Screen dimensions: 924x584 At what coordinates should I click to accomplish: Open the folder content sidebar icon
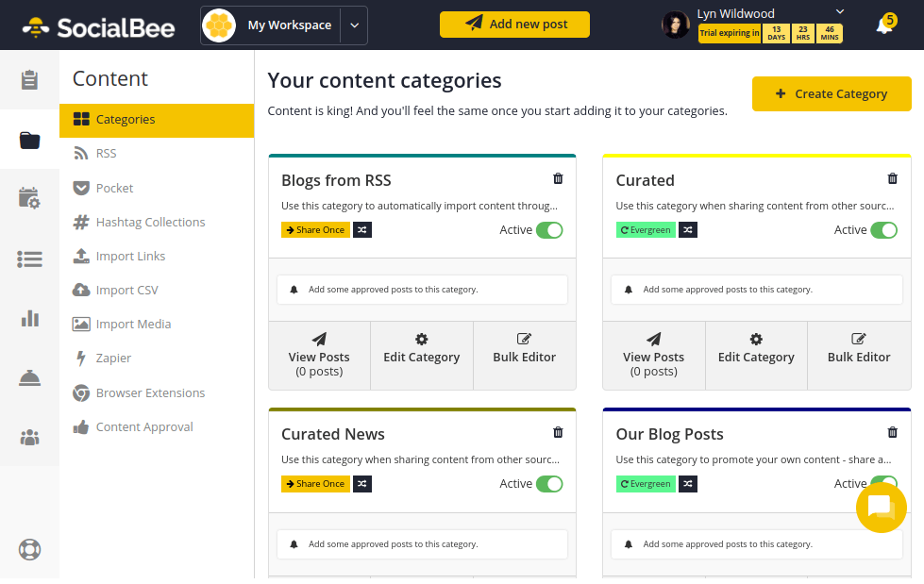pos(29,141)
